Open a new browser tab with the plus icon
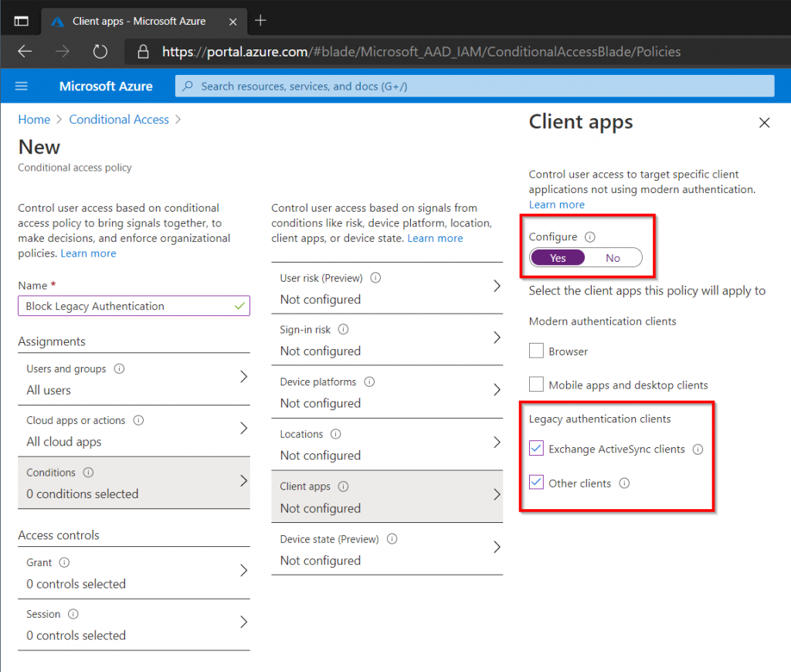Screen dimensions: 791x672 click(x=260, y=21)
